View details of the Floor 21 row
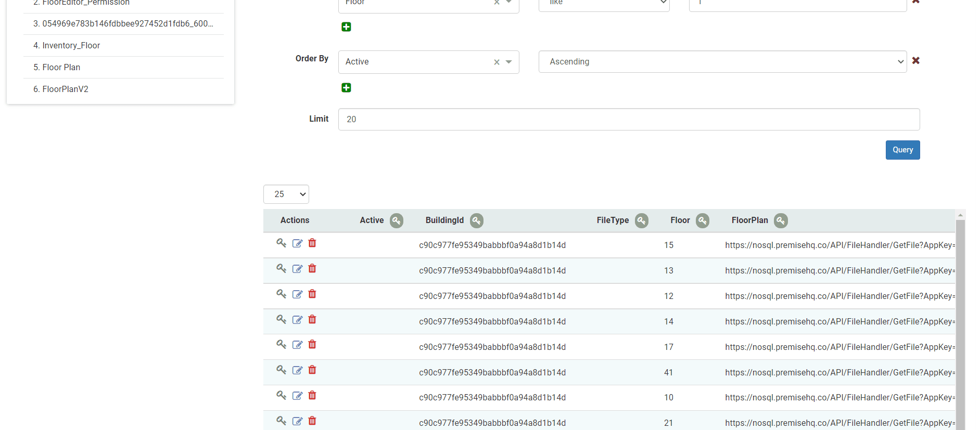This screenshot has height=430, width=980. click(282, 421)
